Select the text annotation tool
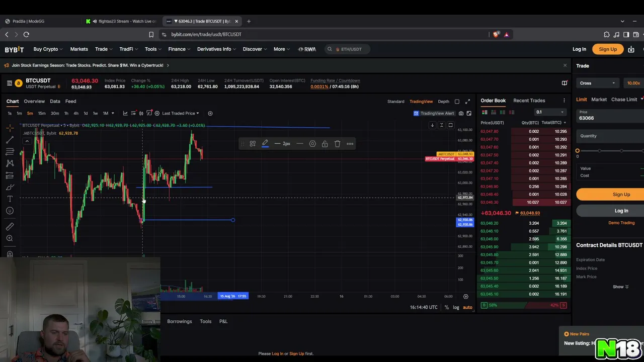This screenshot has height=362, width=644. pos(10,199)
